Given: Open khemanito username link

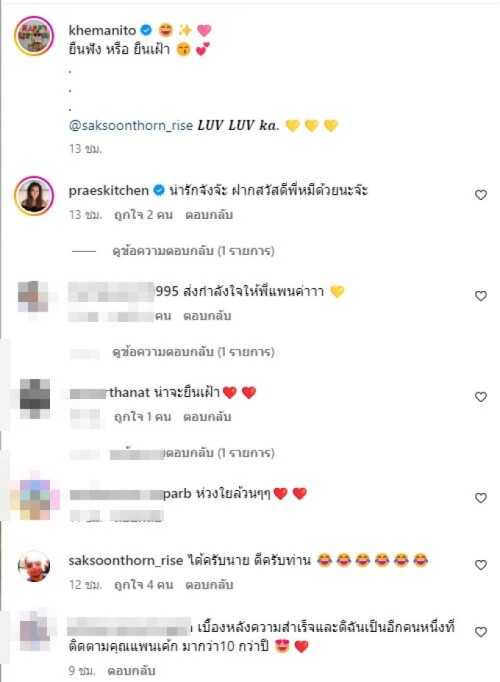Looking at the screenshot, I should [x=102, y=30].
